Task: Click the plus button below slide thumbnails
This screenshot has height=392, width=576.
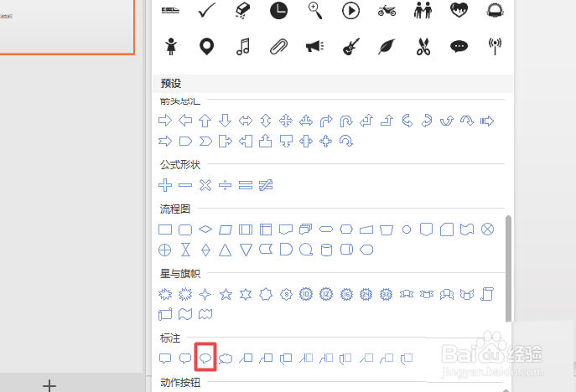Action: [x=49, y=385]
